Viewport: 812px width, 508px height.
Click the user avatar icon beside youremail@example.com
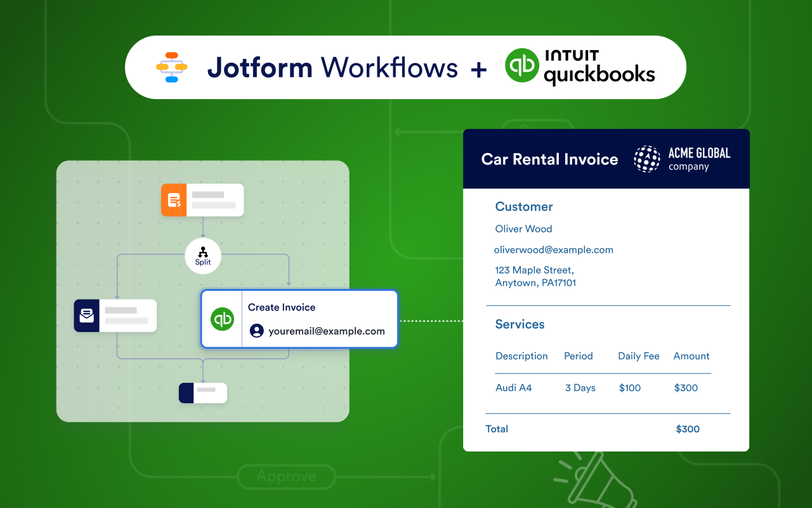(x=256, y=331)
